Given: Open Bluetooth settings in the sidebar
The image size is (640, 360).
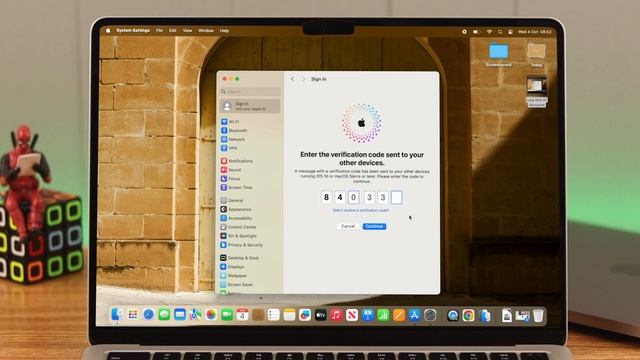Looking at the screenshot, I should [234, 131].
